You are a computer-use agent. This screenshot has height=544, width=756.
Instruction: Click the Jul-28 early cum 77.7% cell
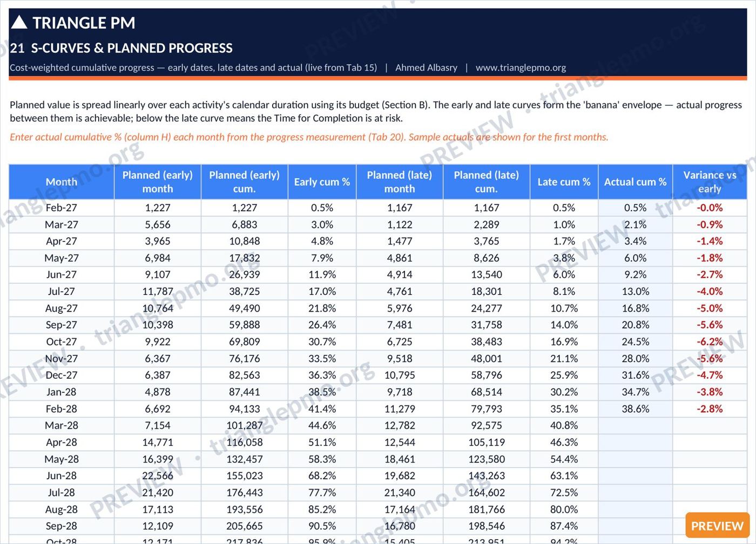pos(322,493)
